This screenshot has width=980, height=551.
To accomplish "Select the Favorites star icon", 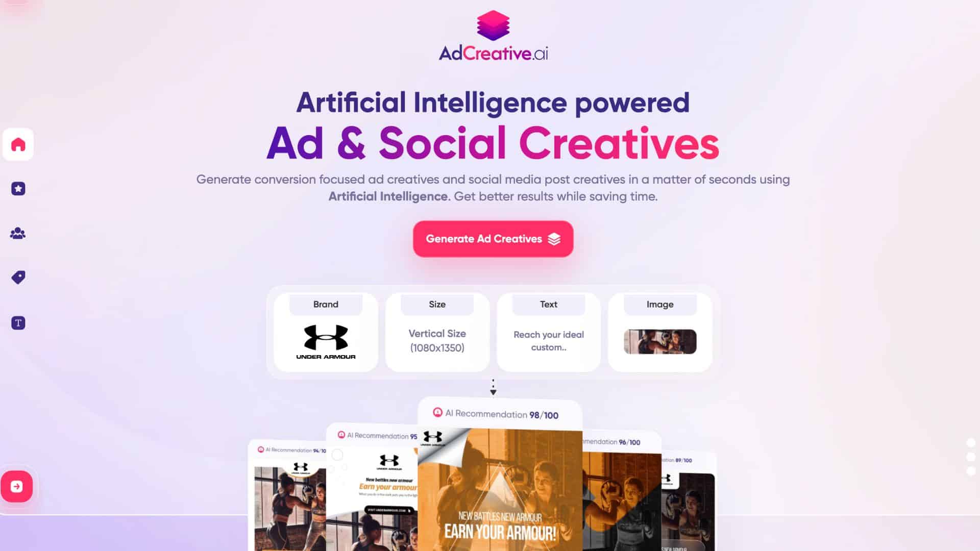I will 18,188.
